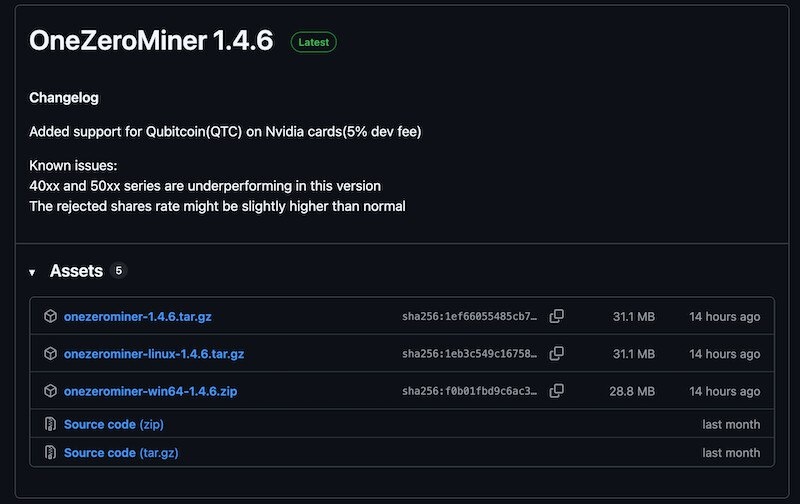Click 31.1 MB size of onezerominer-linux-1.4.6.tar.gz
800x504 pixels.
click(x=634, y=354)
